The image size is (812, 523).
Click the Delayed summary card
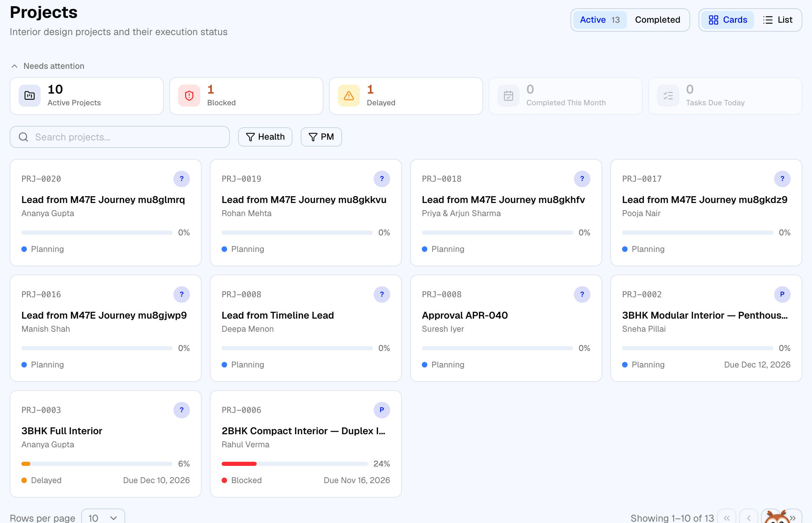(x=406, y=96)
